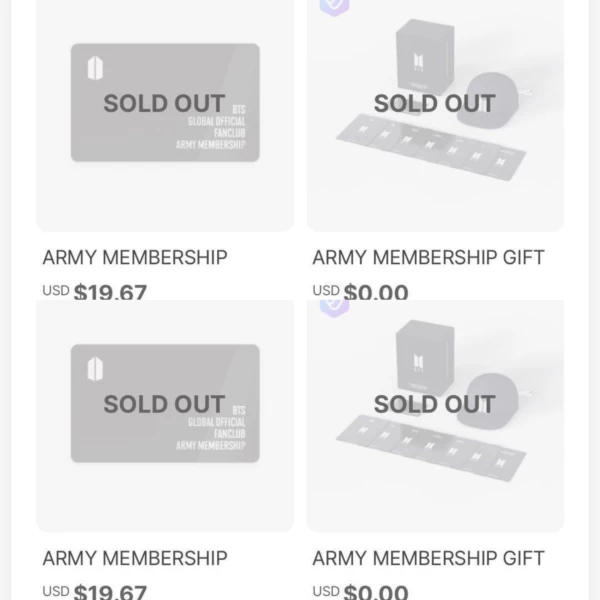The image size is (600, 600).
Task: Click the logo on the lower membership card image
Action: [x=95, y=369]
